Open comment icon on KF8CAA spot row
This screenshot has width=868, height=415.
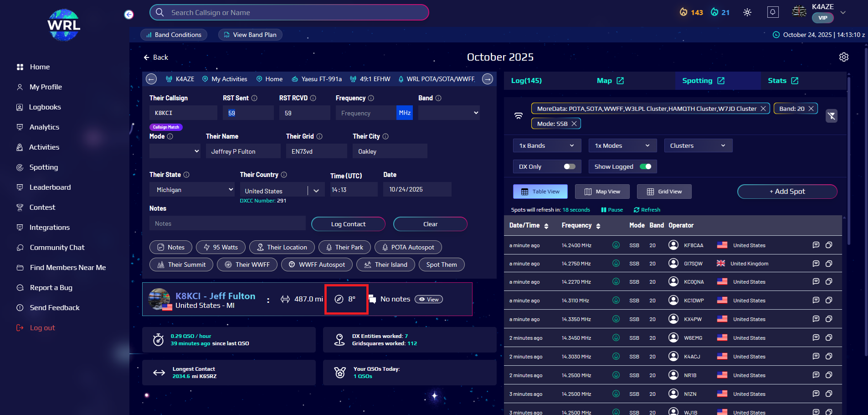816,245
